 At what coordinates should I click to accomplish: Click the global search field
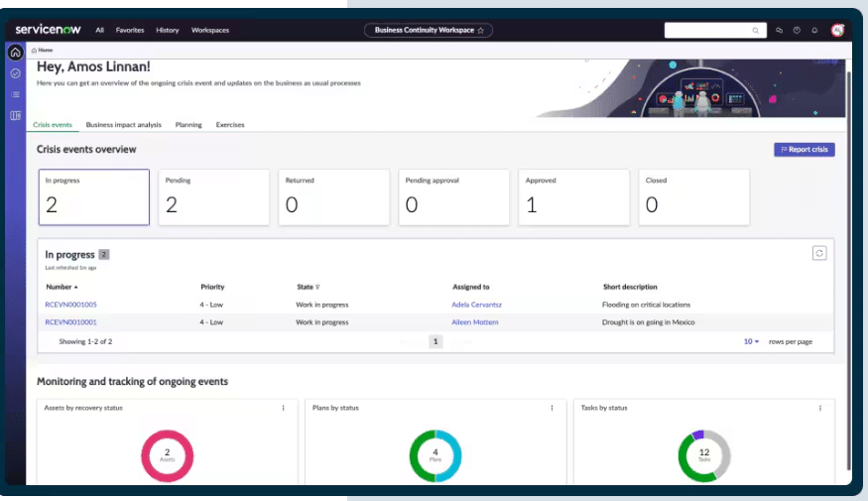(x=715, y=31)
